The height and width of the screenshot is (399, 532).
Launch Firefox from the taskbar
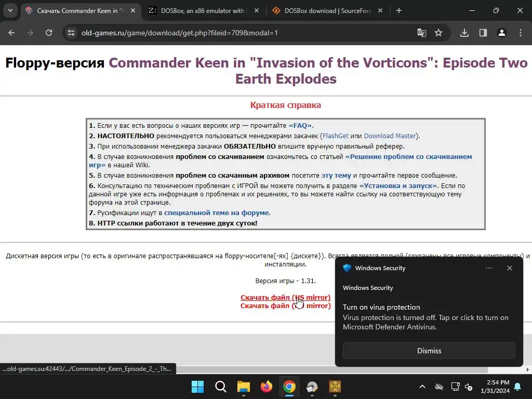point(267,387)
